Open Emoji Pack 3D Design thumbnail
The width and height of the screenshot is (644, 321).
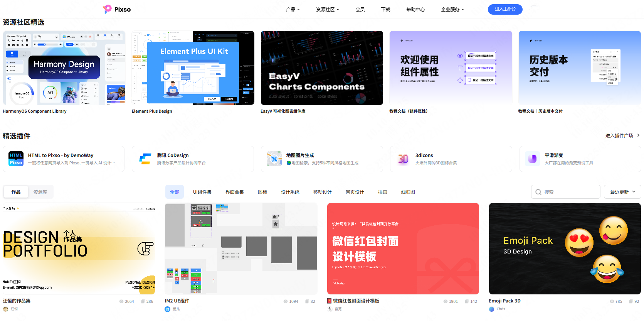(x=565, y=249)
